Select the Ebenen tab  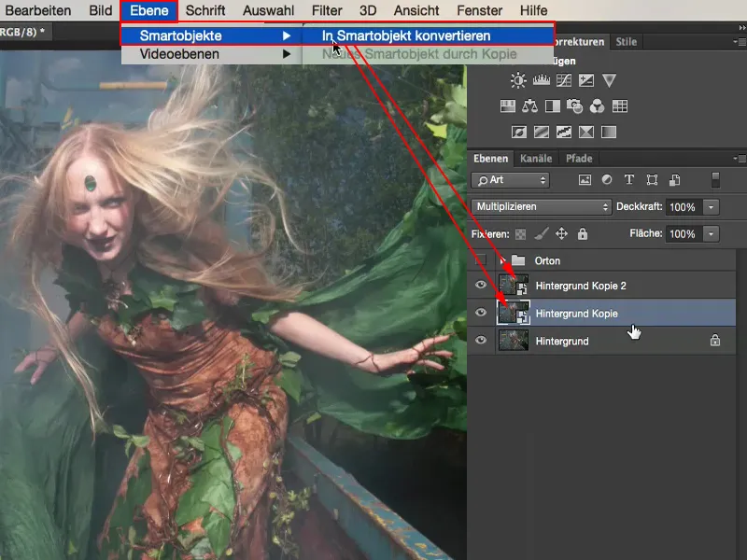pyautogui.click(x=490, y=158)
